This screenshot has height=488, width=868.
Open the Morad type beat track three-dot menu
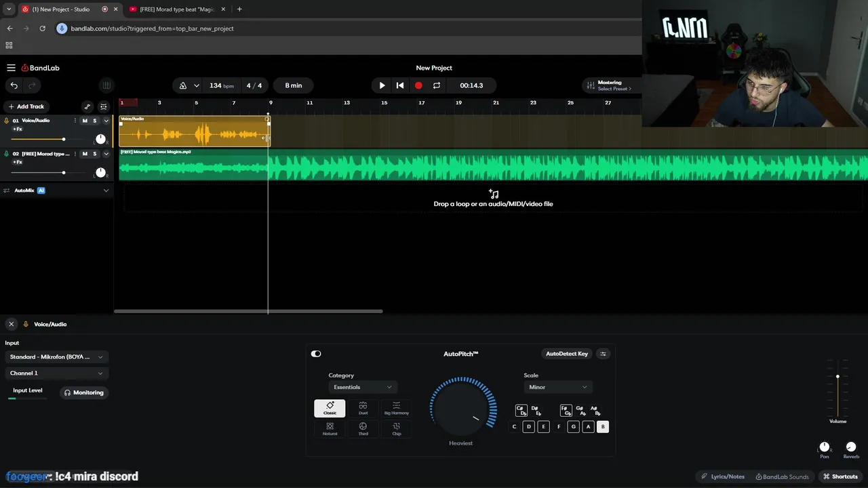coord(75,154)
